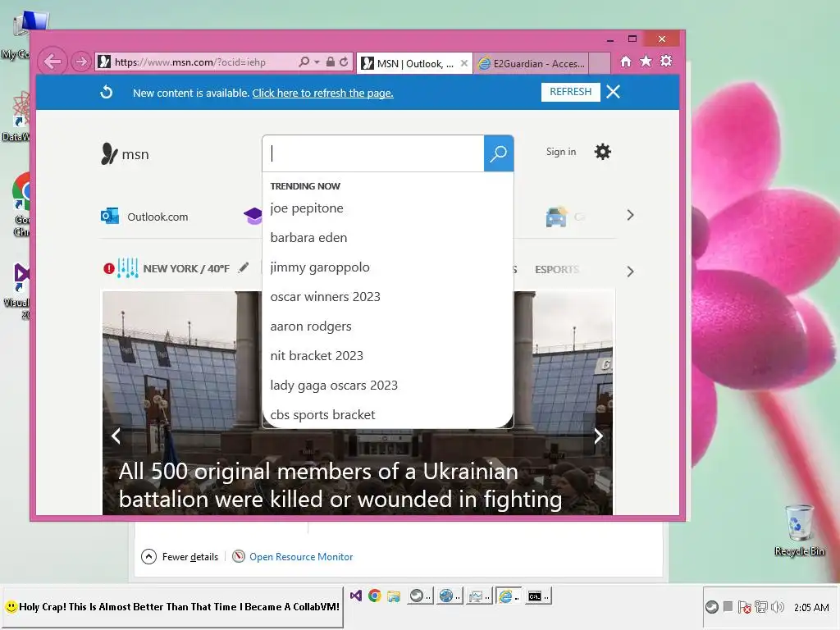The width and height of the screenshot is (840, 630).
Task: Click the Home icon in browser toolbar
Action: coord(626,62)
